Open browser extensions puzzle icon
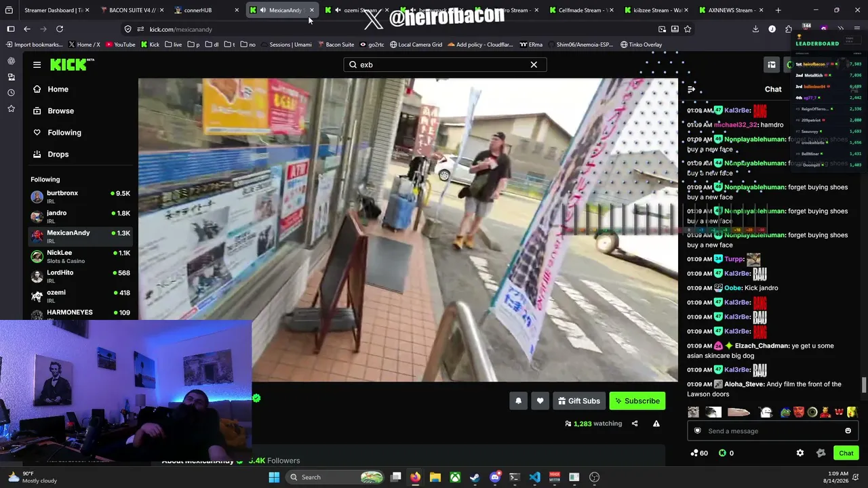 pyautogui.click(x=789, y=29)
